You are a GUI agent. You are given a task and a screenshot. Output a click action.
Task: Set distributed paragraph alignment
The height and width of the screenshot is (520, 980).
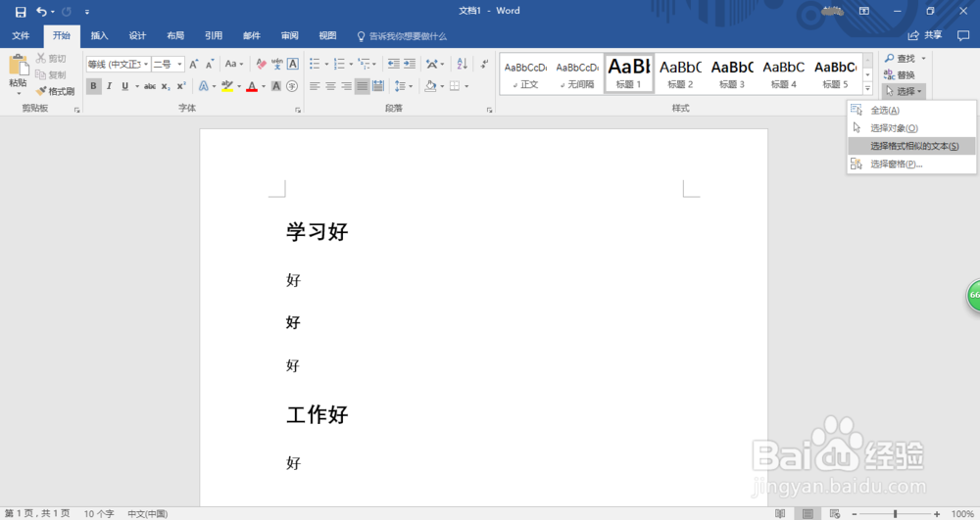378,86
